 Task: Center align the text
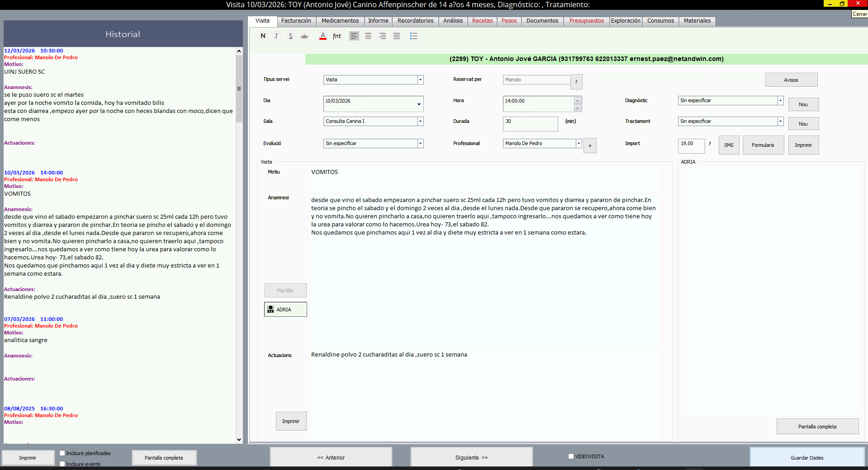coord(368,36)
